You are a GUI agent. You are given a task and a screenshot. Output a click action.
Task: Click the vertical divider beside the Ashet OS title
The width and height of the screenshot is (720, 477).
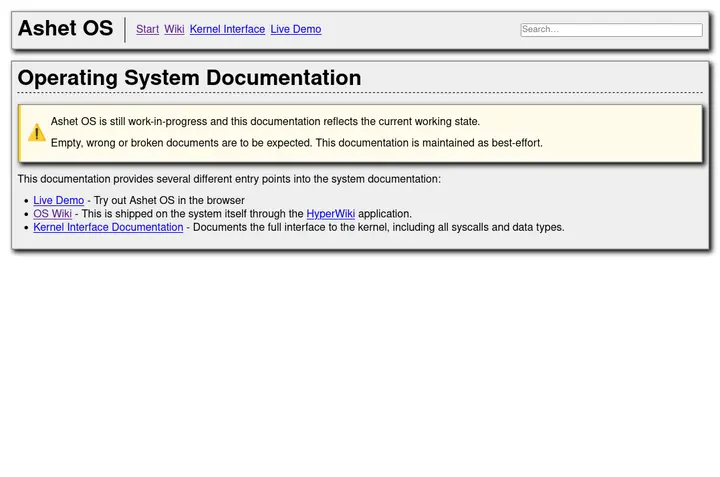(x=125, y=30)
